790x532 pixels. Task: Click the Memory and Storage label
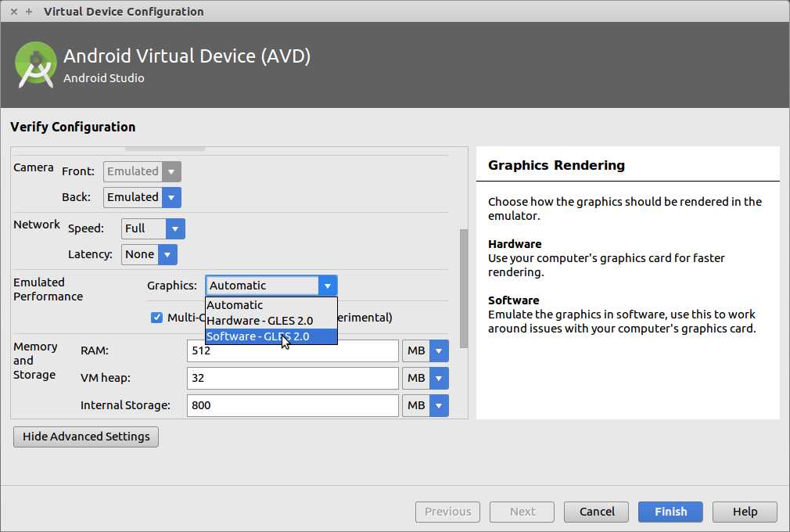tap(35, 361)
